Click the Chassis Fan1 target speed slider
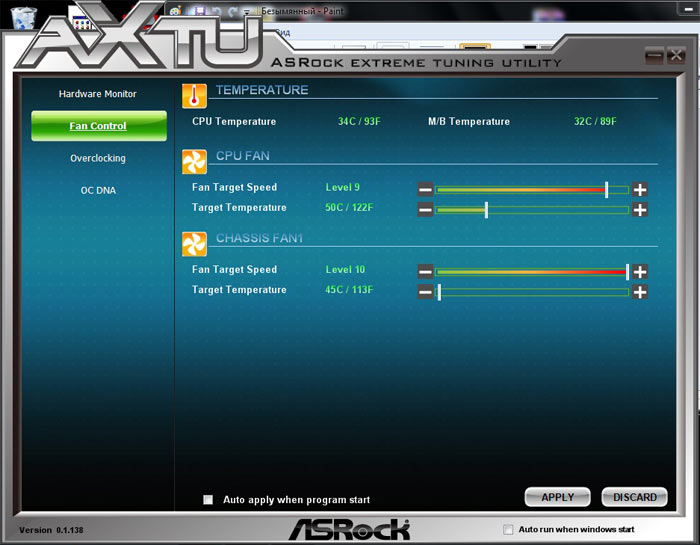This screenshot has height=545, width=700. [532, 272]
